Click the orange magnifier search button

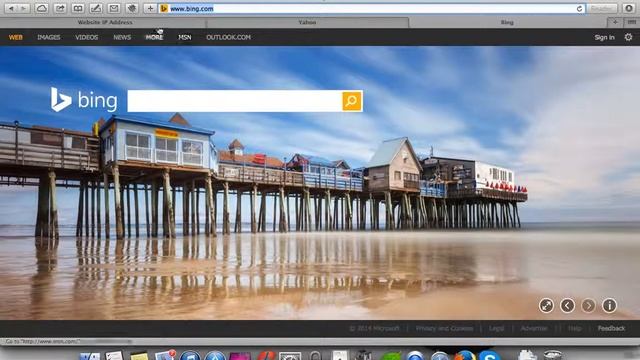(352, 101)
